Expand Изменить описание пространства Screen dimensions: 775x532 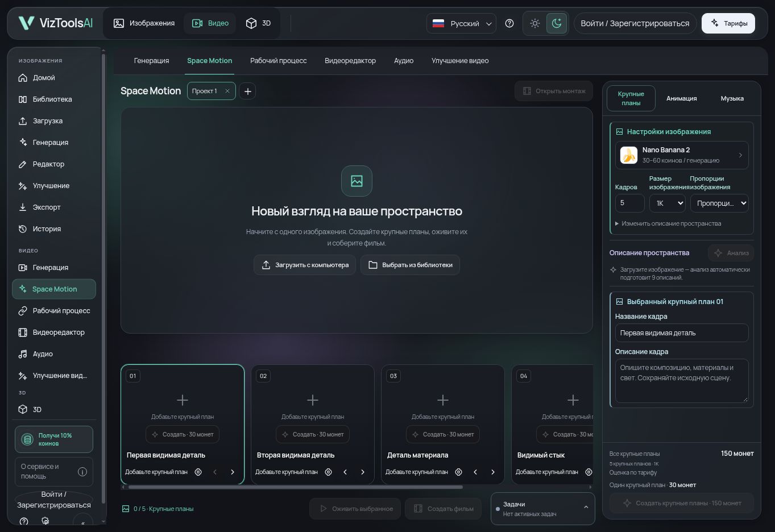668,223
